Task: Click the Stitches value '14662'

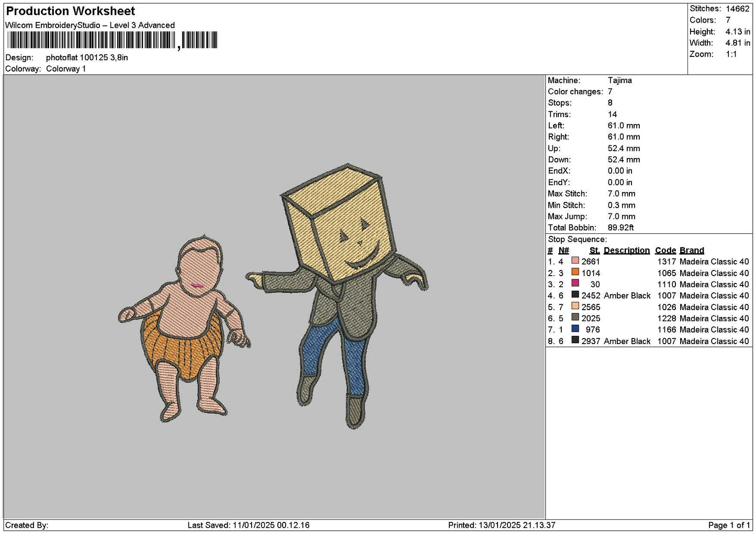Action: click(737, 9)
